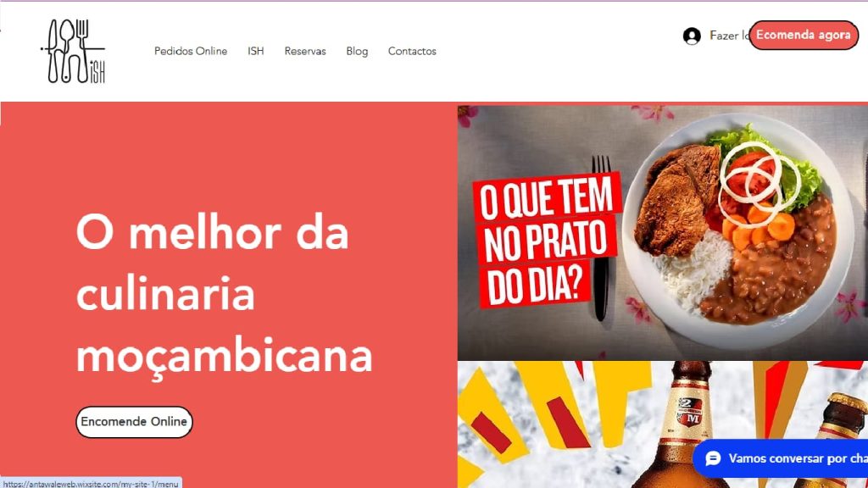The height and width of the screenshot is (488, 868).
Task: Click the black fork beside the plate
Action: [x=601, y=238]
